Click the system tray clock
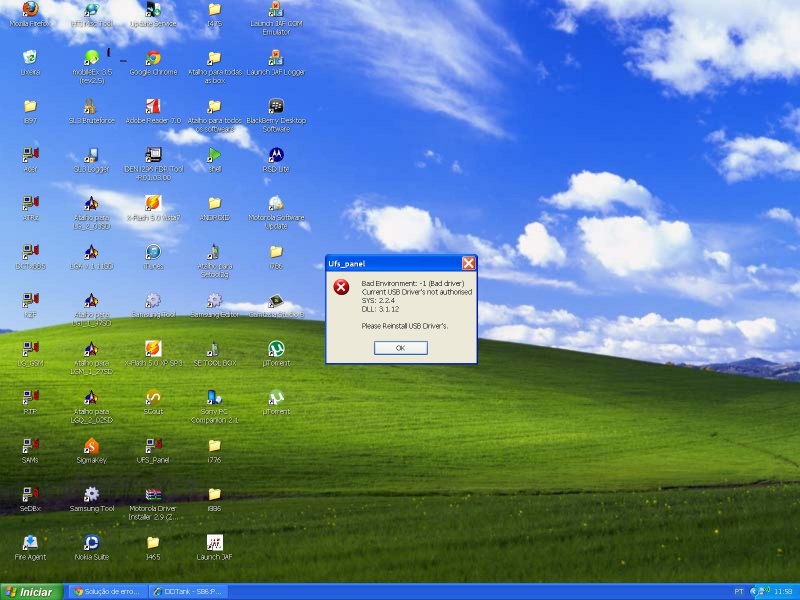800x600 pixels. pyautogui.click(x=783, y=592)
